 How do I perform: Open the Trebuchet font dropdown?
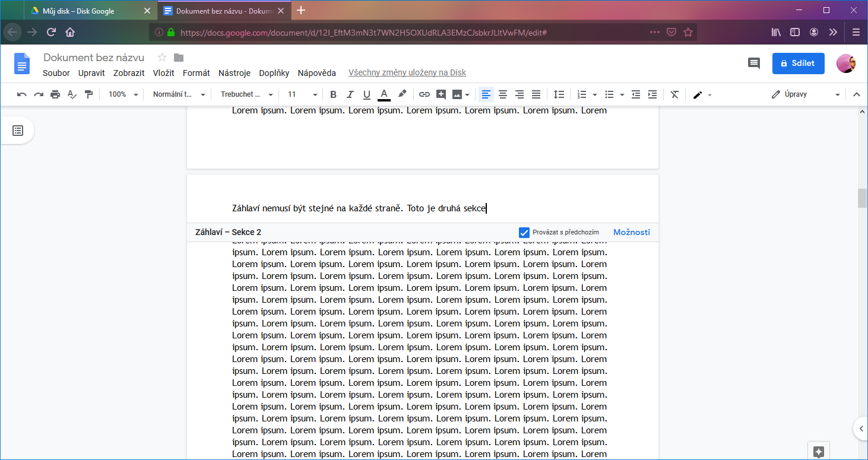[x=246, y=94]
